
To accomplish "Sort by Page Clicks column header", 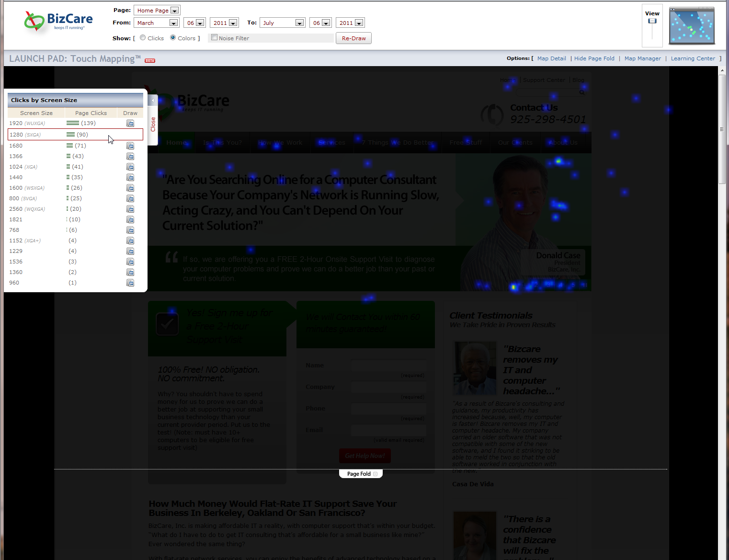I will 91,113.
